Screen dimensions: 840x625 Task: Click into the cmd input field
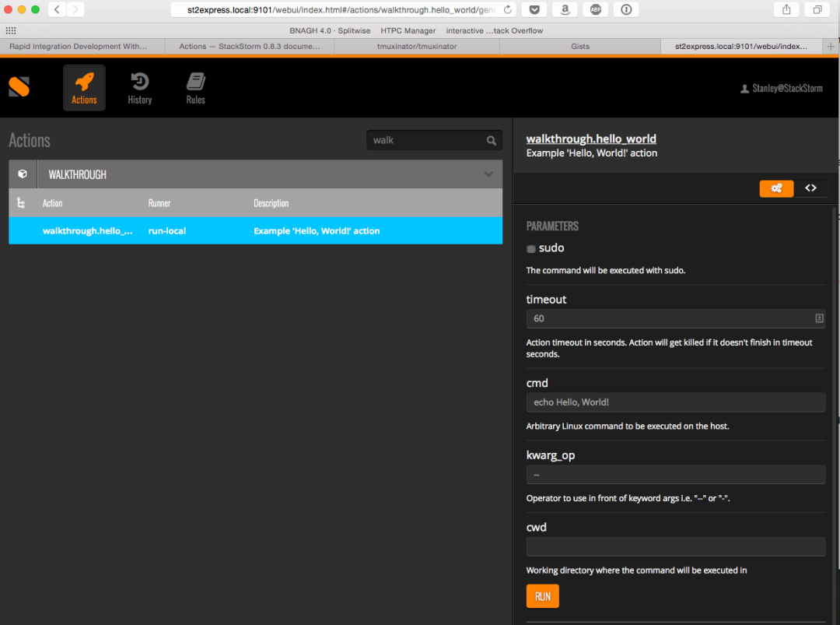coord(675,402)
